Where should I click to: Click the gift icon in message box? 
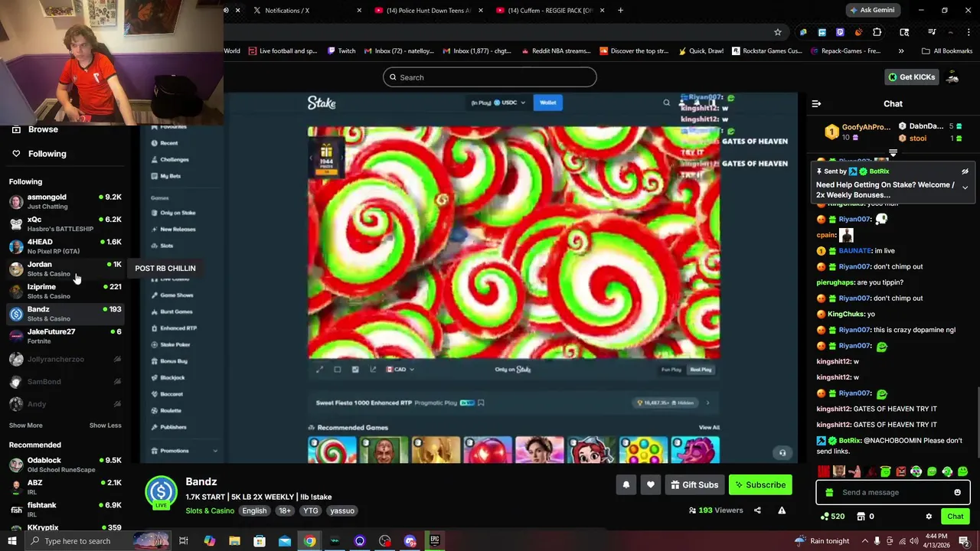pyautogui.click(x=830, y=492)
